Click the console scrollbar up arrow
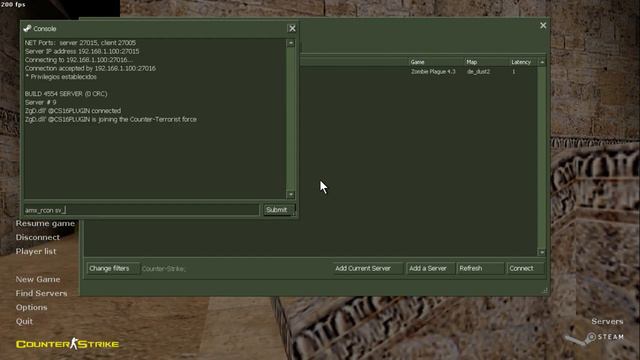The height and width of the screenshot is (360, 640). 291,43
